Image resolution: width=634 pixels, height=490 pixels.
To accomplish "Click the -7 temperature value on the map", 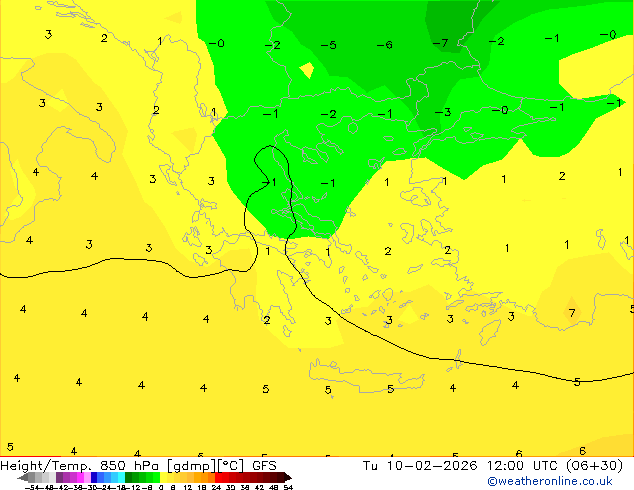I will pos(440,42).
